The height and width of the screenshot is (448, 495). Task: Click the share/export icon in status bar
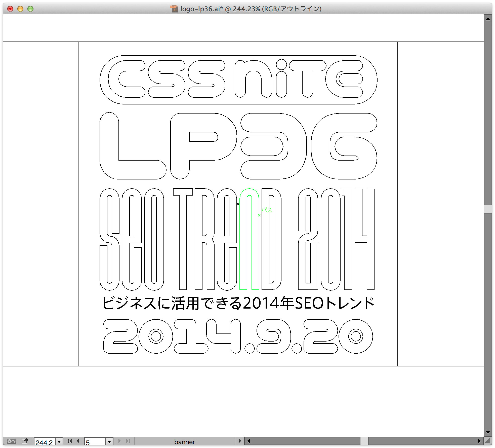click(25, 441)
